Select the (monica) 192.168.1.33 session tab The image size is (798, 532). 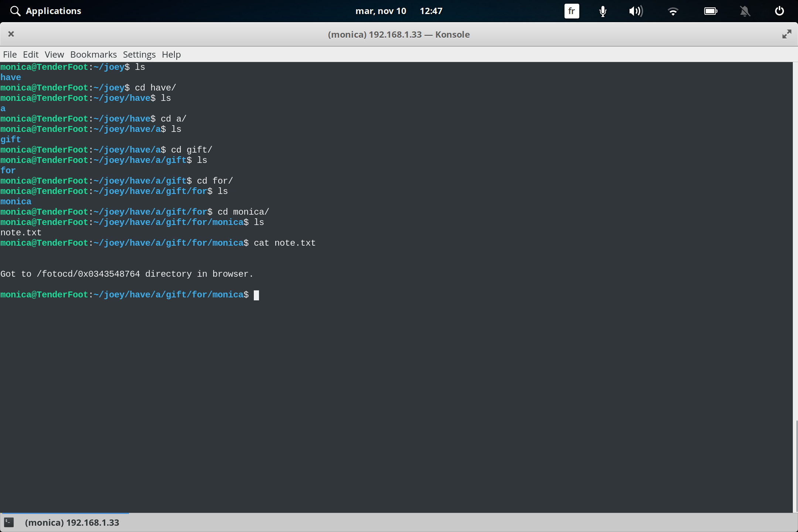click(x=72, y=522)
